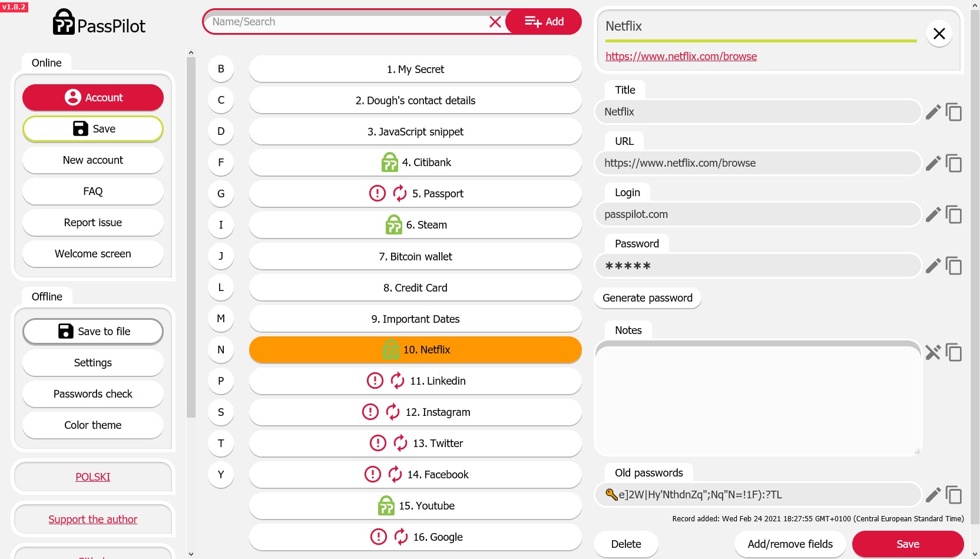Click the green lock icon on Citibank

pyautogui.click(x=390, y=162)
